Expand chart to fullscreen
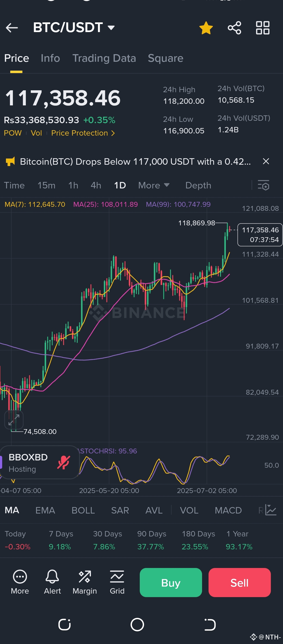Screen dimensions: 283x644 (14, 420)
